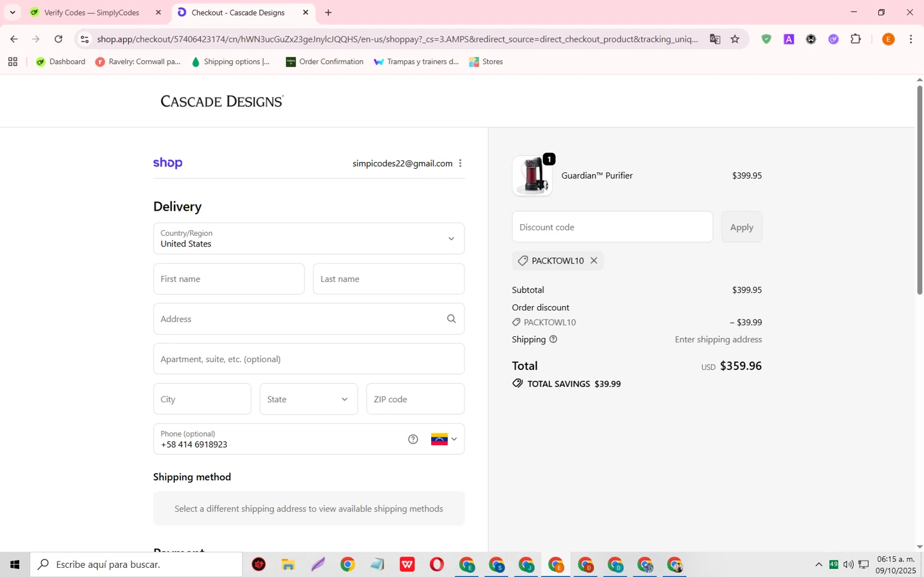Screen dimensions: 924x577
Task: Open the tab search dropdown arrow
Action: tap(12, 12)
